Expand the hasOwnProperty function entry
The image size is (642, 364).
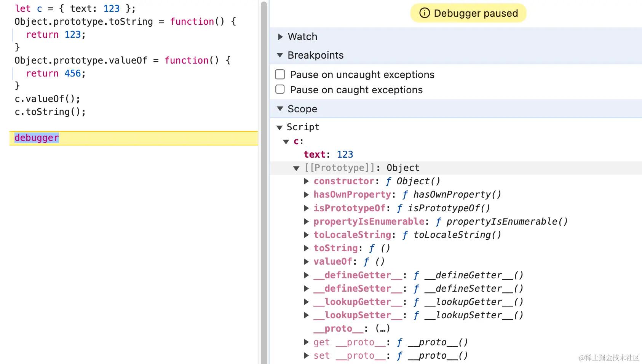(307, 195)
